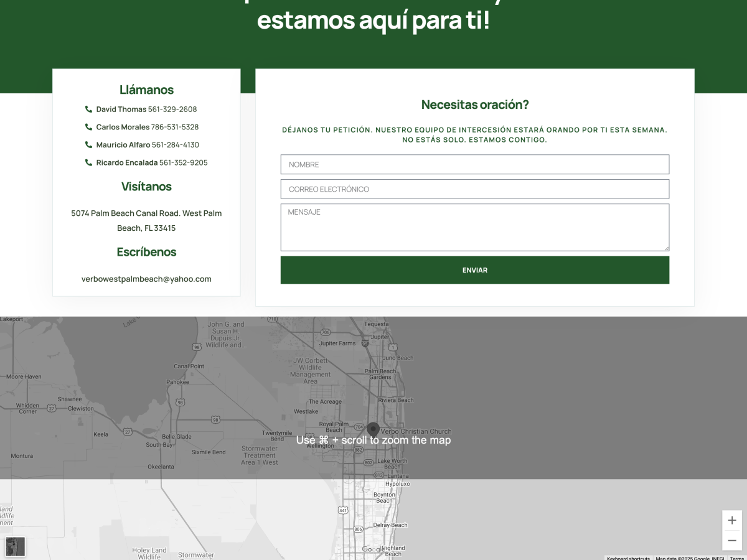The image size is (747, 560).
Task: Open Keyboard shortcuts on the map
Action: (628, 558)
